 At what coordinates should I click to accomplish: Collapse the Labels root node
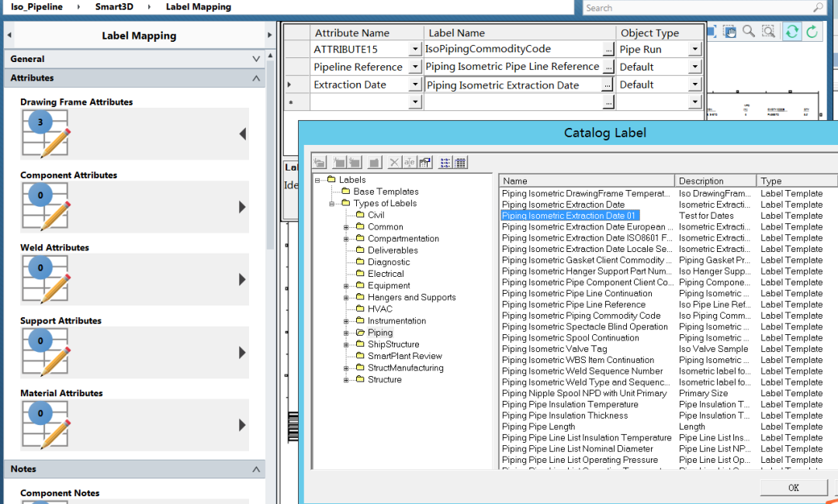317,181
